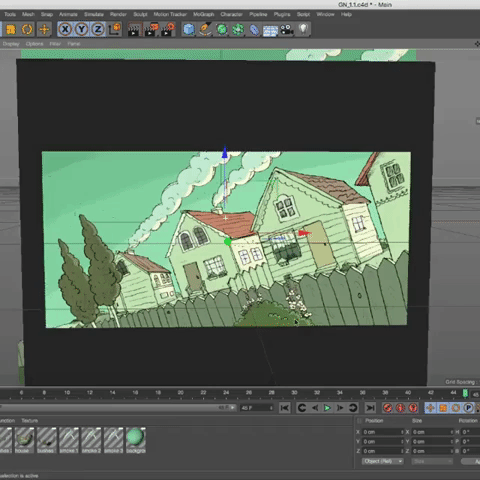Go to previous key button

coord(302,408)
